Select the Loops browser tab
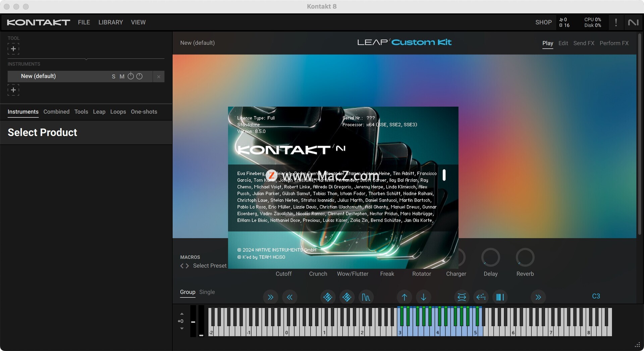 coord(118,112)
